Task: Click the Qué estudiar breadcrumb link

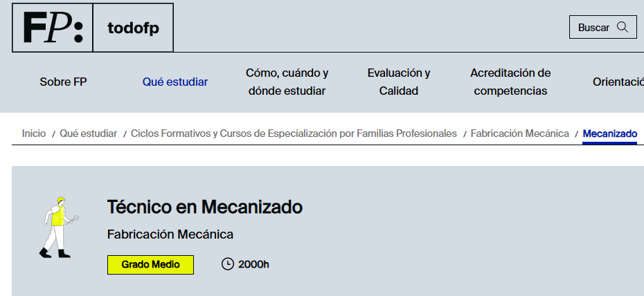Action: point(89,133)
